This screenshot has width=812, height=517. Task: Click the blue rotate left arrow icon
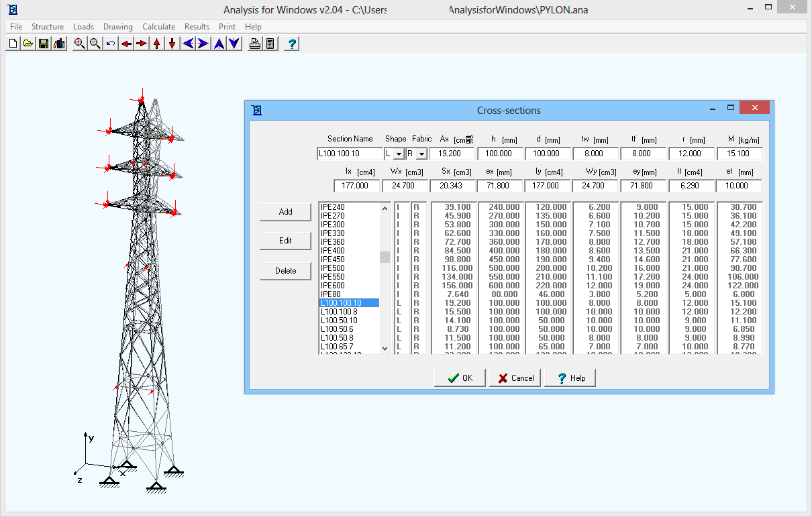click(188, 44)
